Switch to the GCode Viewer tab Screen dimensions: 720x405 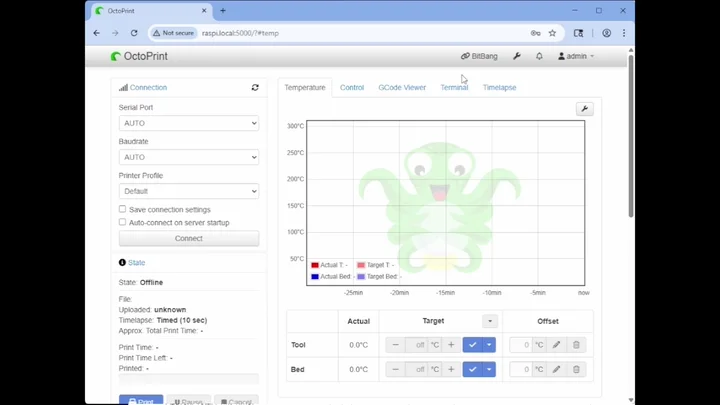click(x=402, y=87)
